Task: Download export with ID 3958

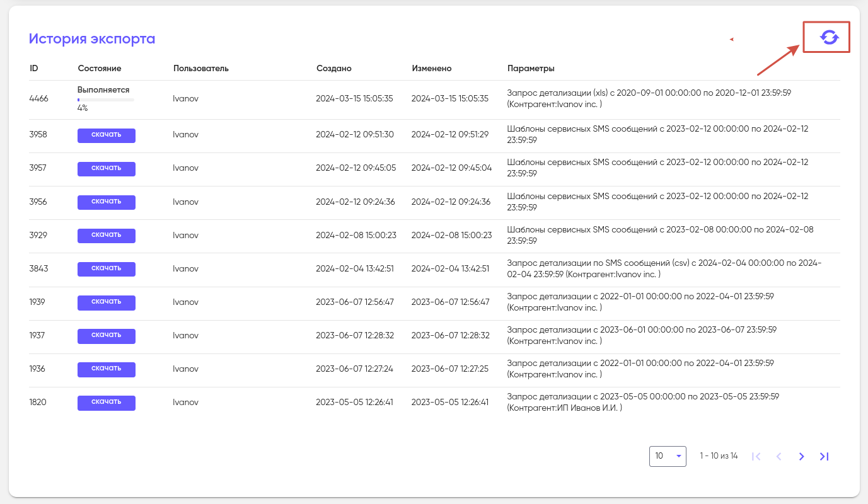Action: point(106,135)
